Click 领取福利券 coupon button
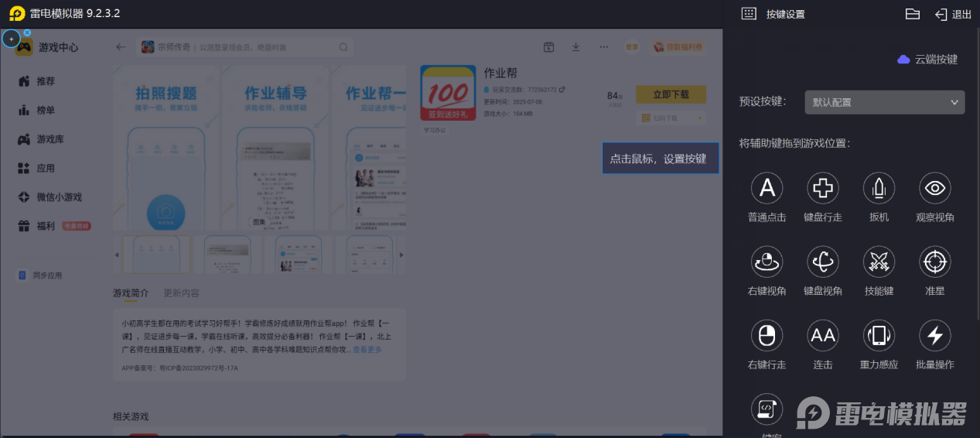The image size is (980, 438). click(x=679, y=47)
